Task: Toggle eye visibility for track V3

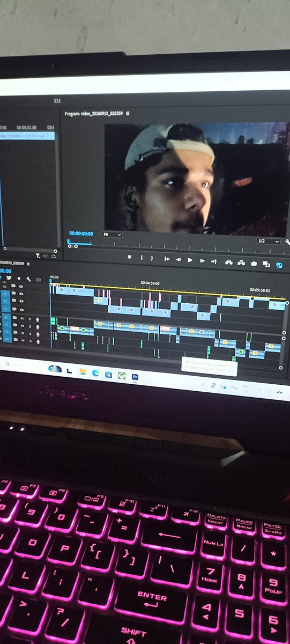Action: (21, 294)
